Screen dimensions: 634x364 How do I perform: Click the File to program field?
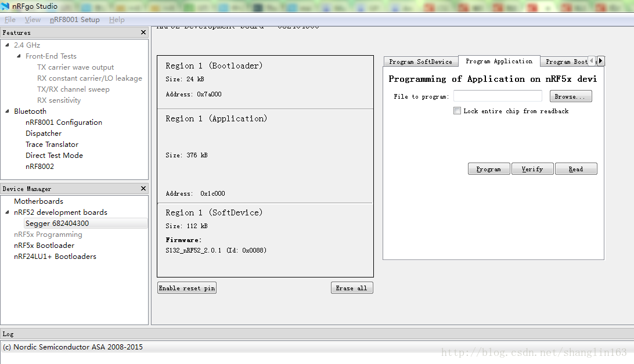498,96
